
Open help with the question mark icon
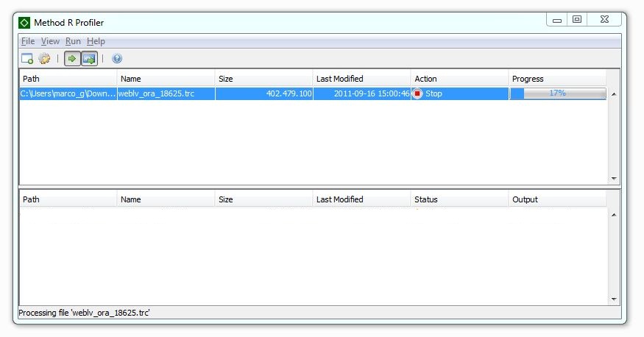coord(117,59)
